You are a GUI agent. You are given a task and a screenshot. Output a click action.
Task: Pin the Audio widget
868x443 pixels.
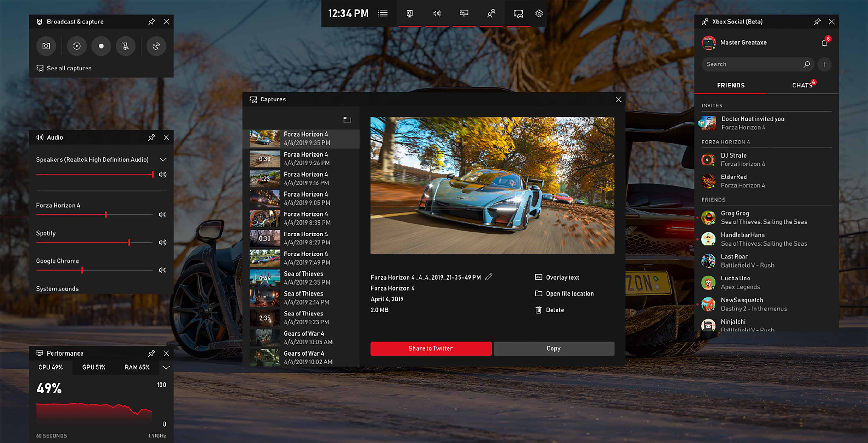click(152, 137)
